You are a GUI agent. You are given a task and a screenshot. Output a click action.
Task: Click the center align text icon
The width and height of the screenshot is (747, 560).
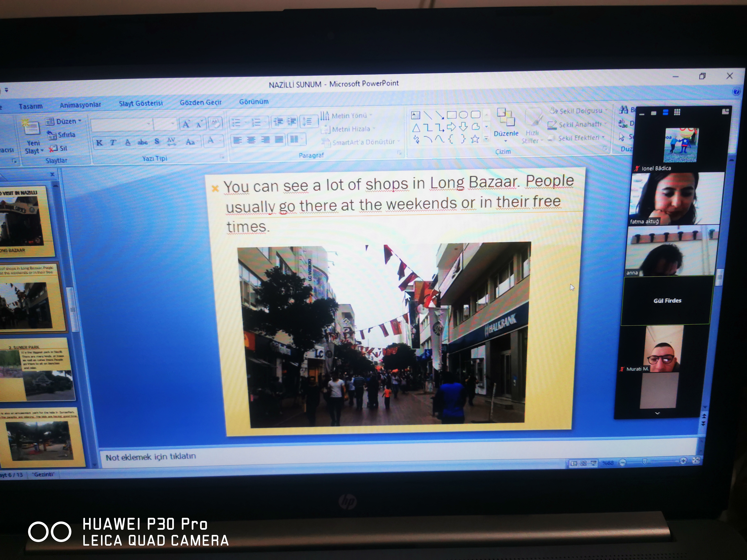[251, 140]
